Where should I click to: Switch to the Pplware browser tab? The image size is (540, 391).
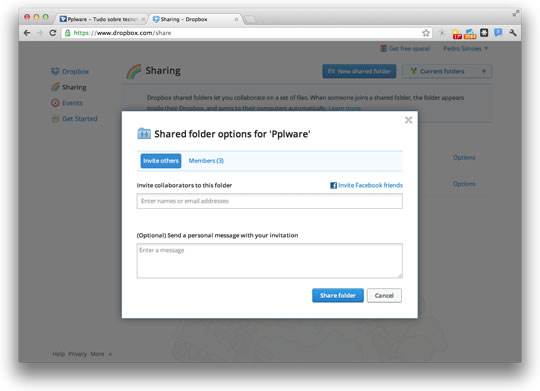[102, 19]
